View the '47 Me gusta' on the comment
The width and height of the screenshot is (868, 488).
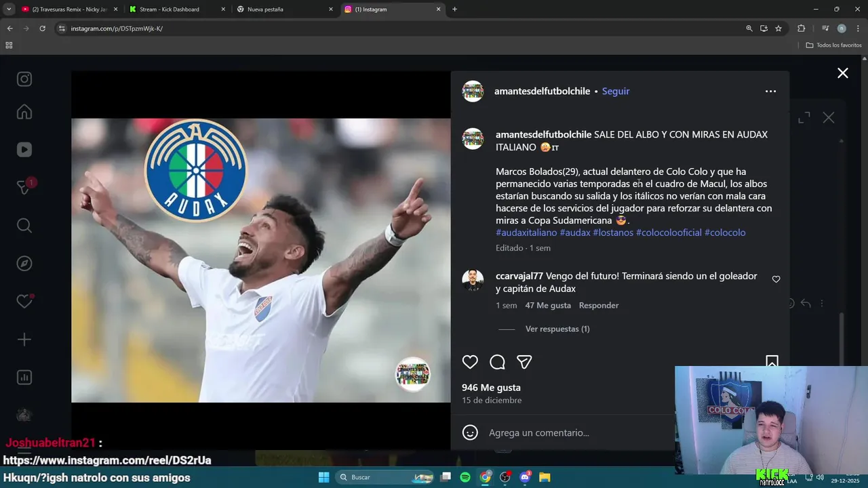[548, 306]
